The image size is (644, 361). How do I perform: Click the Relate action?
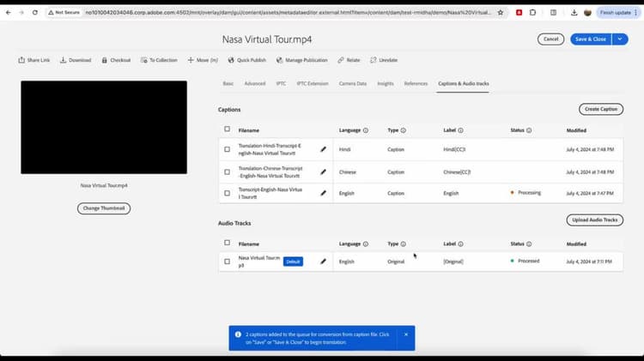[x=349, y=60]
